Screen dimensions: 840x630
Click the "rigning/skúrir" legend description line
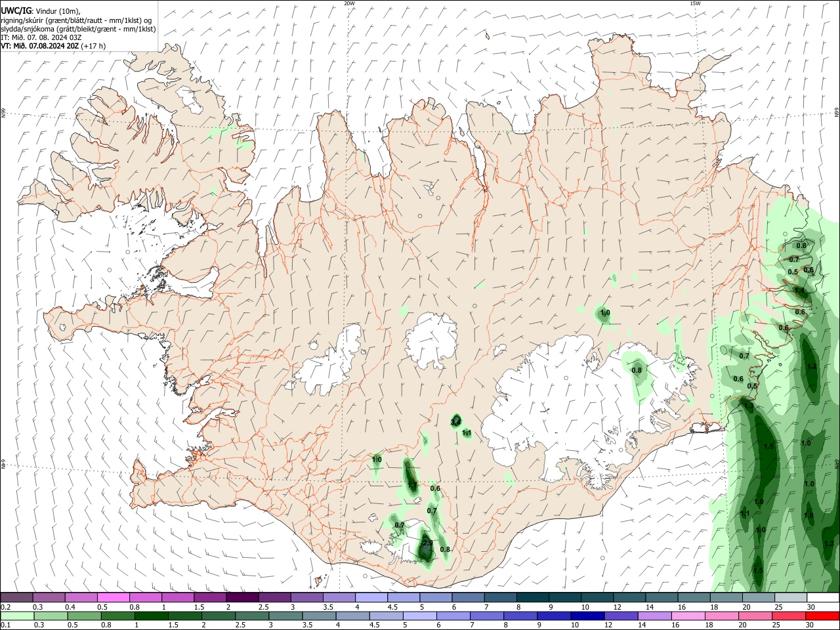[77, 20]
